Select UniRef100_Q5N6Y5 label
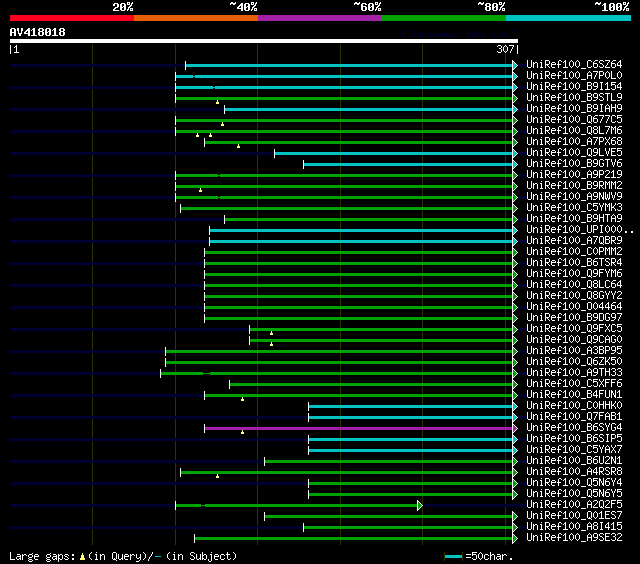The width and height of the screenshot is (640, 564). click(574, 494)
